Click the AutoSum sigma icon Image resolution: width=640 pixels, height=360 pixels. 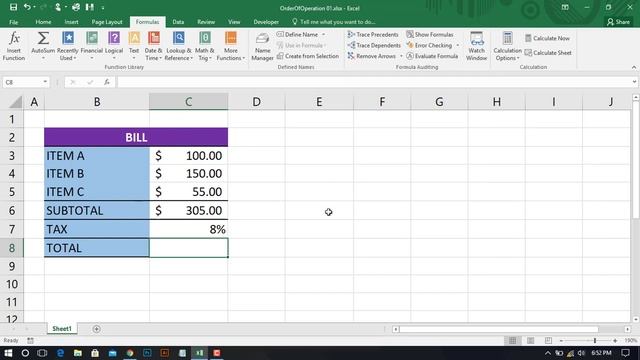point(43,39)
